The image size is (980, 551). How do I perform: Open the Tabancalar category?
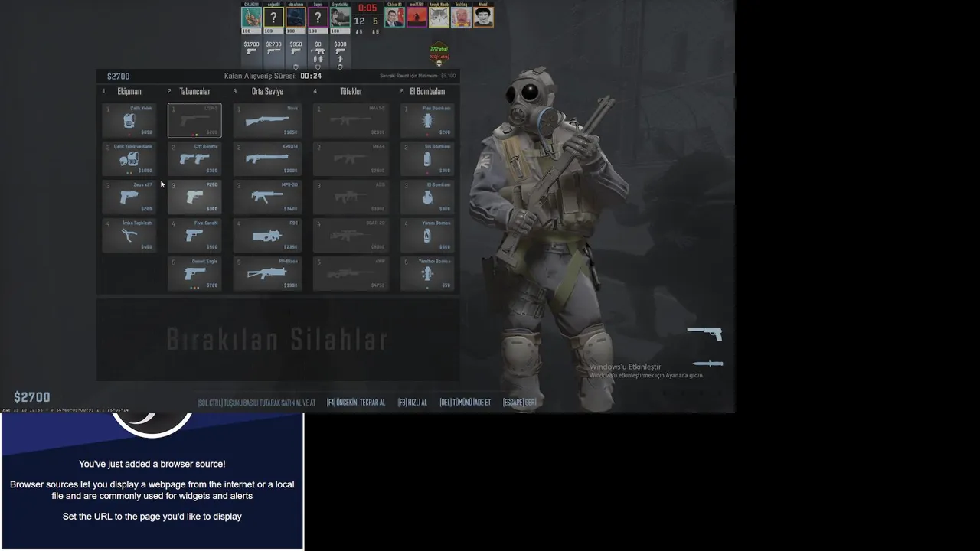[x=194, y=92]
